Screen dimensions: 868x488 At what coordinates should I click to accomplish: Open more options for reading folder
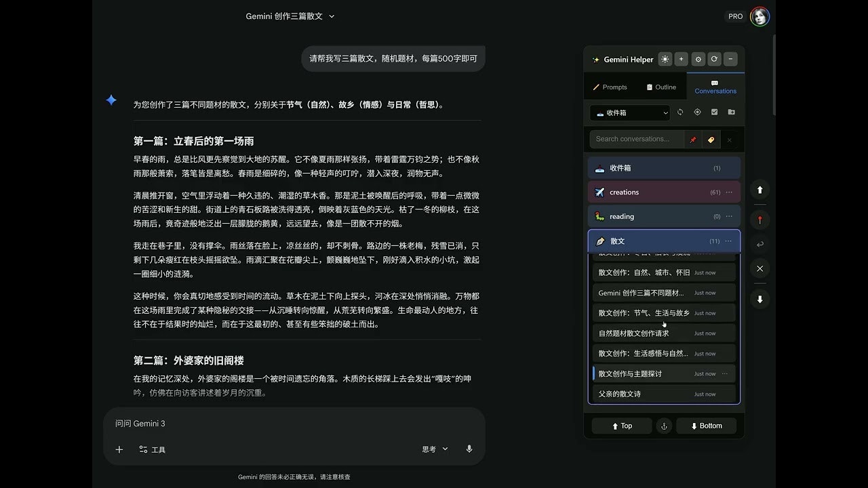tap(729, 217)
